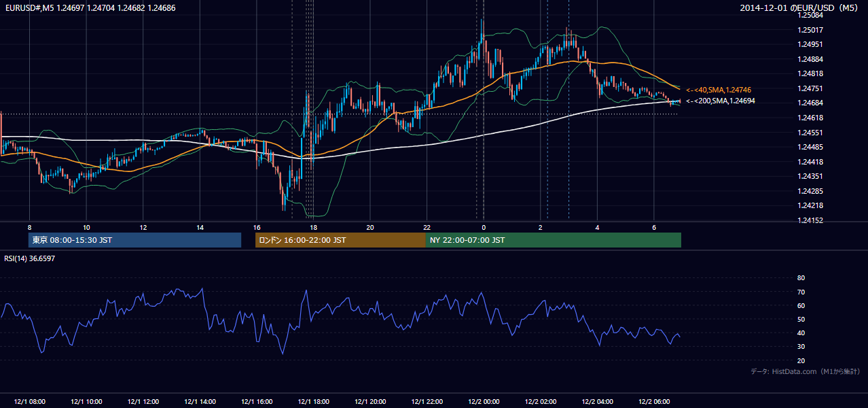Click the orange 40 SMA label 1.24746
This screenshot has width=868, height=408.
point(719,90)
